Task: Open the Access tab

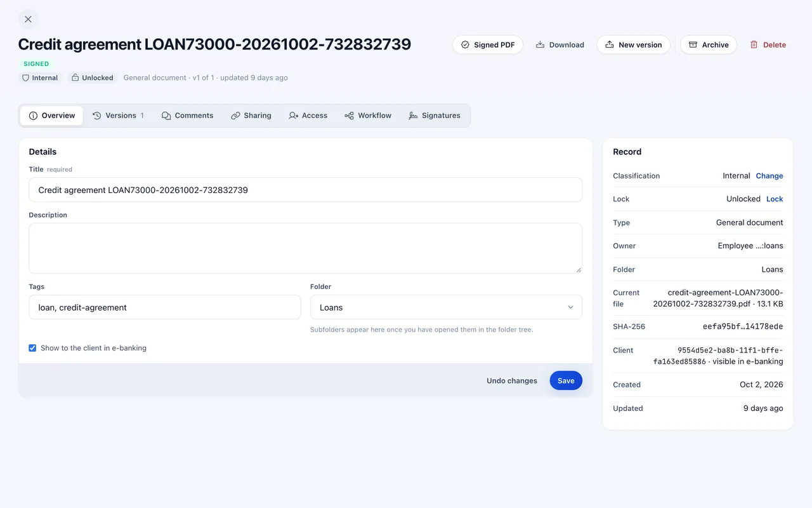Action: point(308,116)
